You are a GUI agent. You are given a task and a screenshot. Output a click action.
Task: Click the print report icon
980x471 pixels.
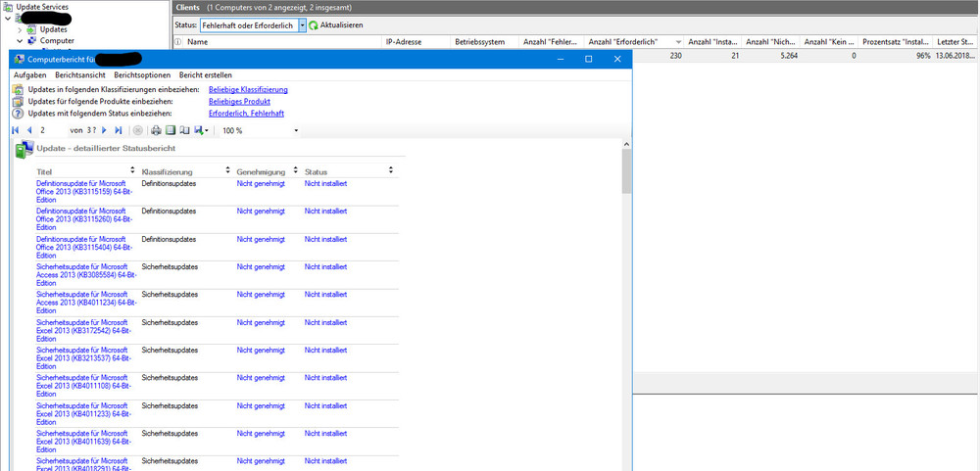(x=156, y=130)
